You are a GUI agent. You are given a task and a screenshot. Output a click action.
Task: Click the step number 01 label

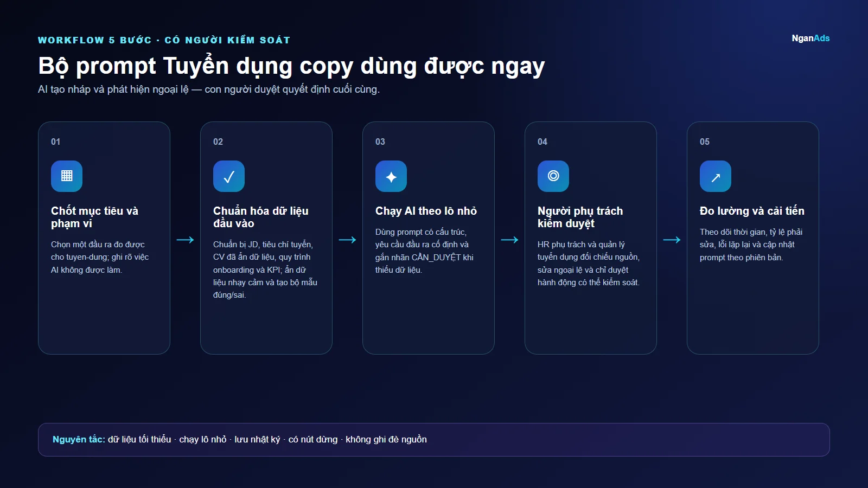tap(55, 142)
